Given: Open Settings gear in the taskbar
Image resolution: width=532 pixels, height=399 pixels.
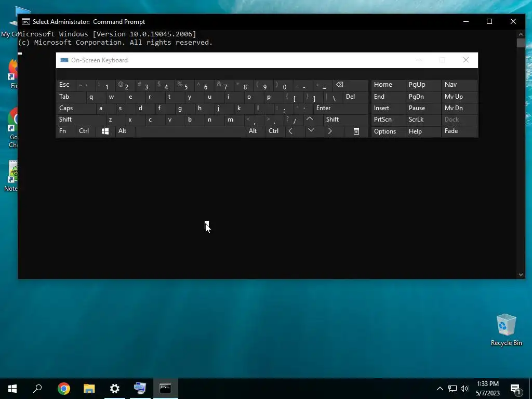Looking at the screenshot, I should click(115, 389).
